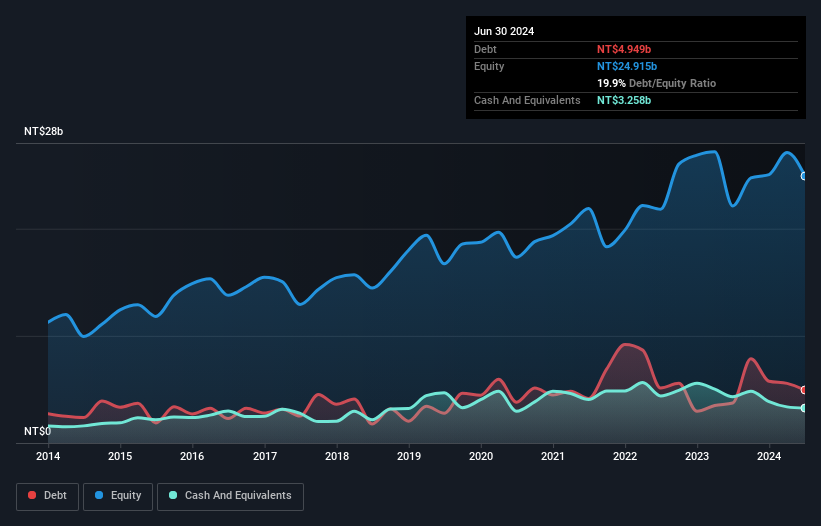Viewport: 821px width, 526px height.
Task: Click Cash And Equivalents label in tooltip
Action: pos(527,100)
